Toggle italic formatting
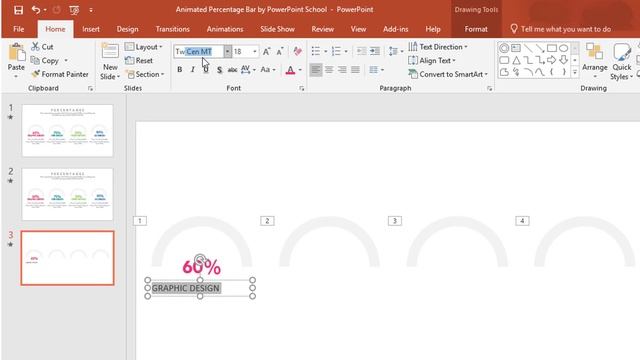640x360 pixels. point(193,70)
